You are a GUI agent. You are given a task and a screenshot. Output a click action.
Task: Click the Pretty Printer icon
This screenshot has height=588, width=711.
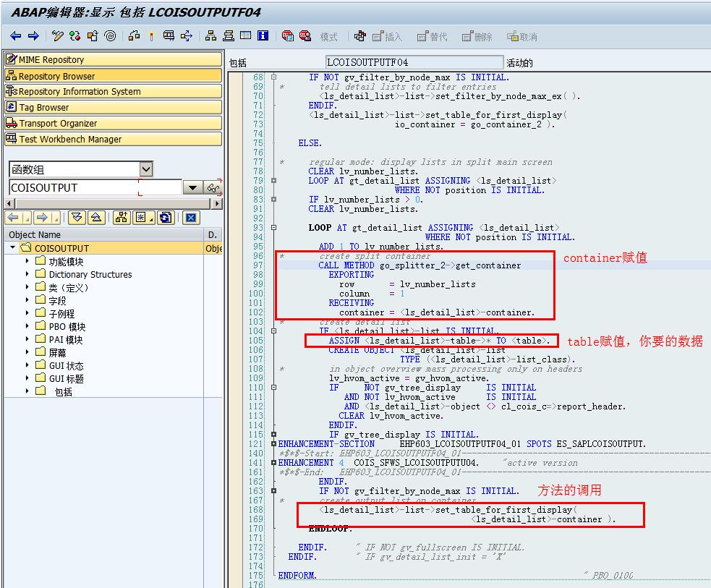pyautogui.click(x=360, y=36)
